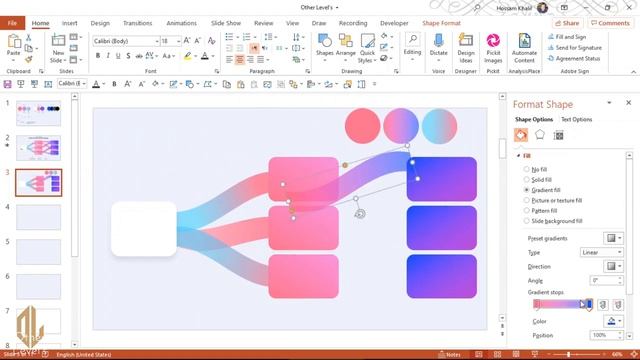Toggle Italic formatting in ribbon
Viewport: 640px width, 360px height.
(x=108, y=56)
